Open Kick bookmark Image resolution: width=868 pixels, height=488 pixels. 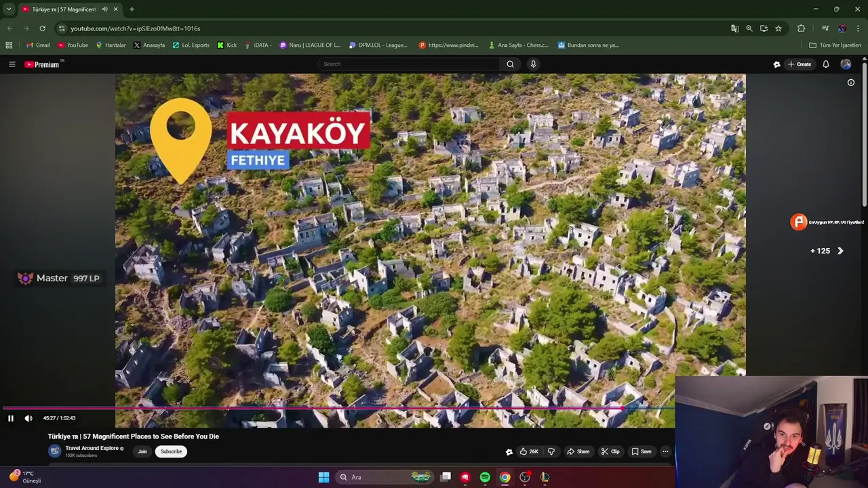(x=227, y=45)
